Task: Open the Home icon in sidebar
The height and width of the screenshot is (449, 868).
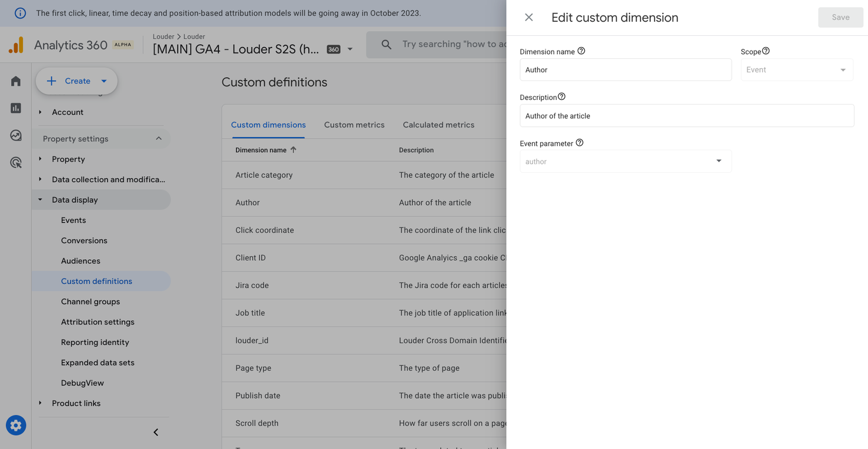Action: 16,81
